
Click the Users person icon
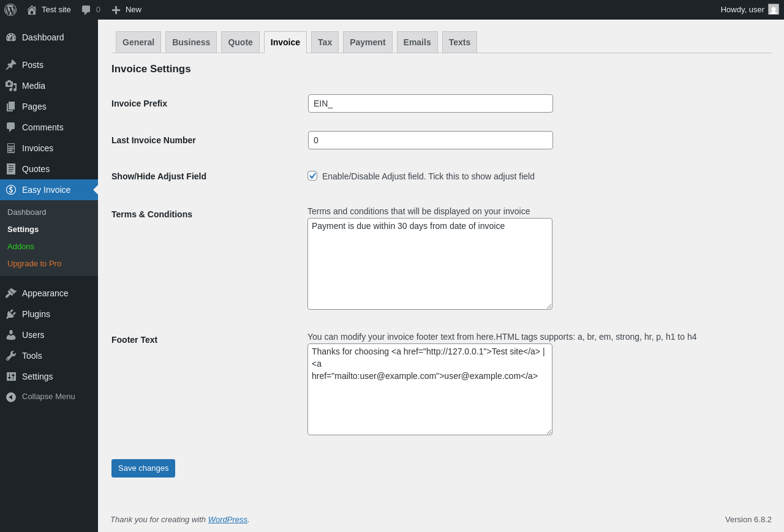click(x=11, y=335)
